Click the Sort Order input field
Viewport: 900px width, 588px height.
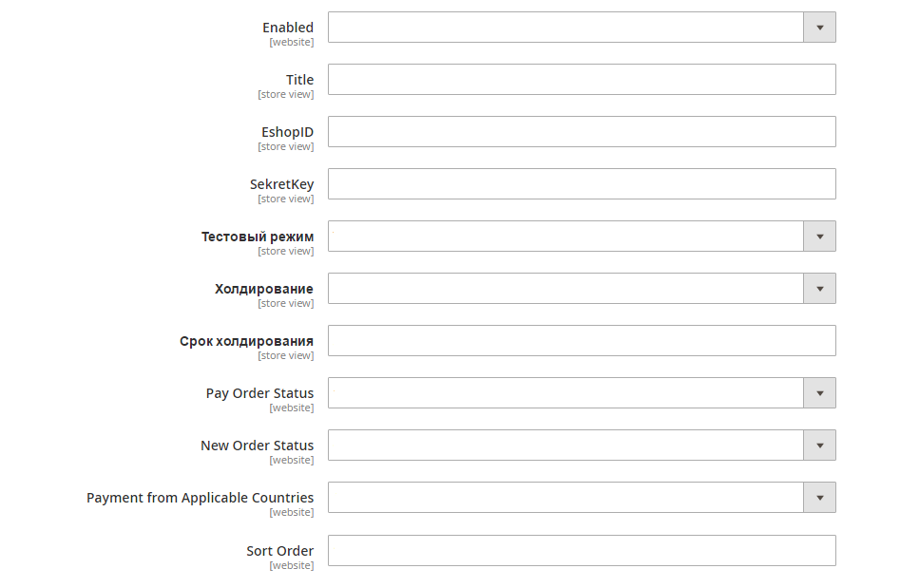point(582,550)
